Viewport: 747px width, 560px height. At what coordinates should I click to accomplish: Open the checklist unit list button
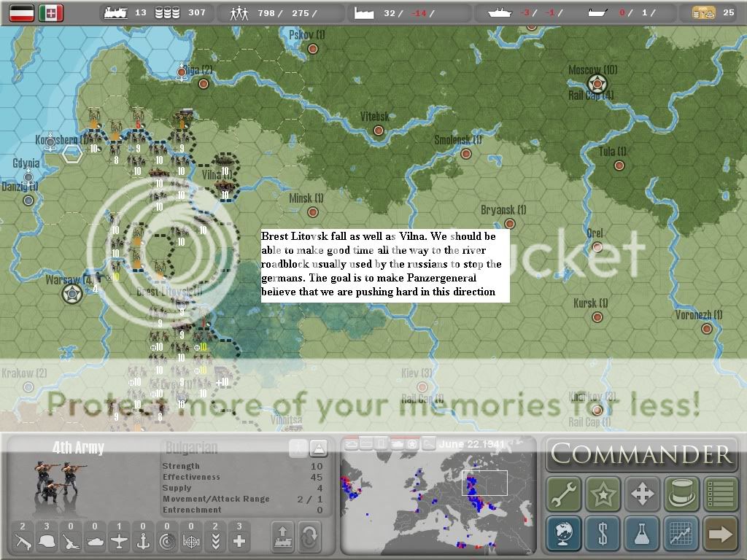pyautogui.click(x=720, y=494)
